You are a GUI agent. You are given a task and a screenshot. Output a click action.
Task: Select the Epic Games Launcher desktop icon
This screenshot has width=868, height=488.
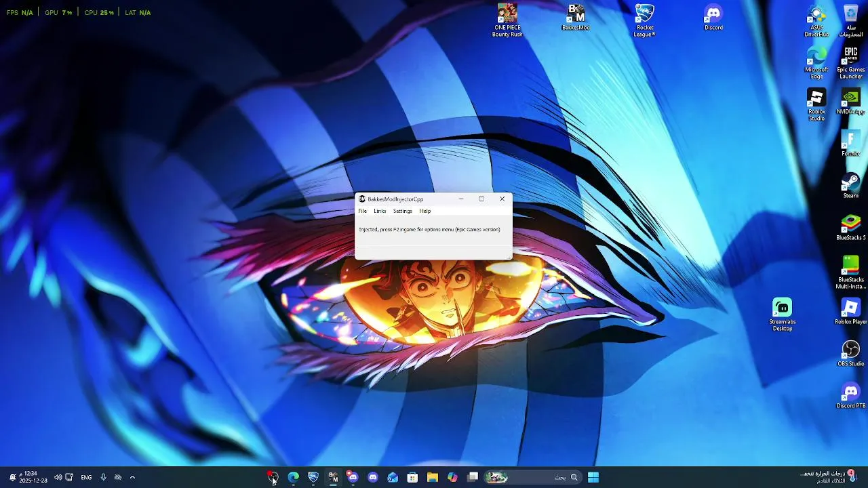click(851, 63)
